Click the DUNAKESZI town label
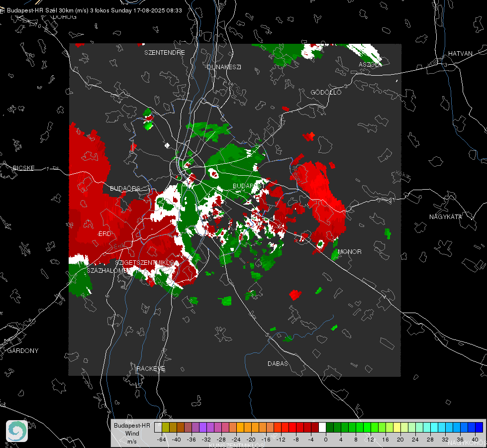Viewport: 487px width, 448px height. pos(224,67)
